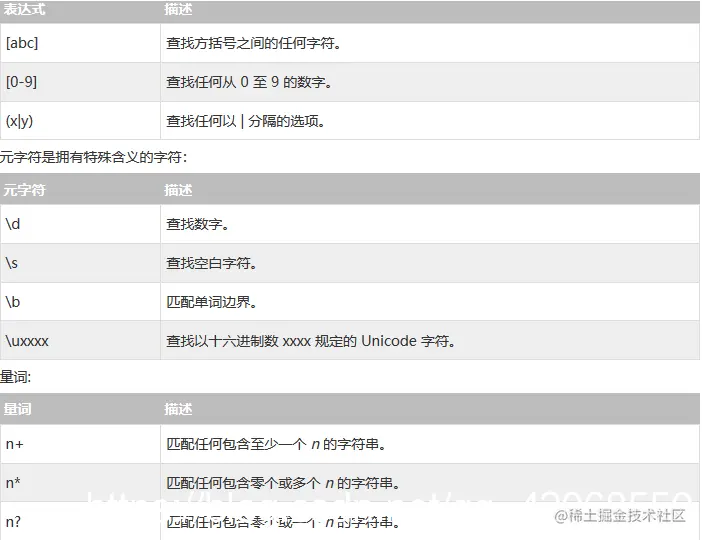Select the '量词' column header
The height and width of the screenshot is (540, 702).
17,409
